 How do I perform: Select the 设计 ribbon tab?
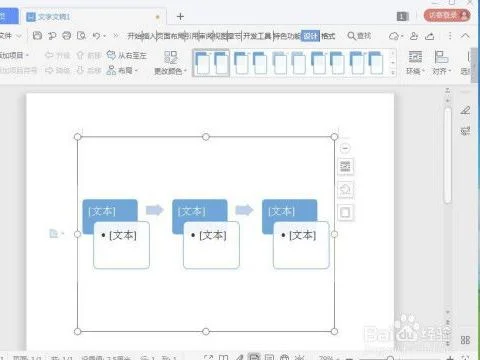(x=310, y=36)
